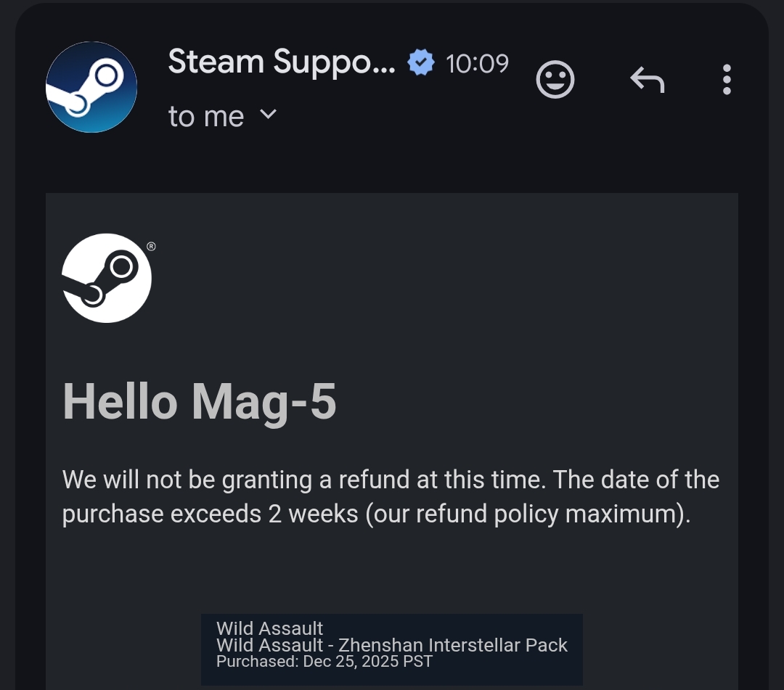Image resolution: width=784 pixels, height=690 pixels.
Task: Tap the 10:09 email timestamp
Action: tap(477, 64)
